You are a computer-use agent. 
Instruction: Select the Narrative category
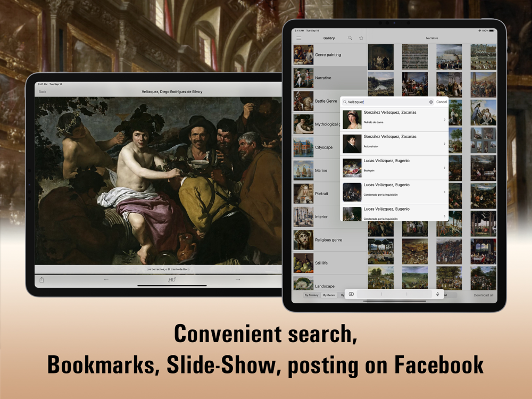pyautogui.click(x=330, y=78)
